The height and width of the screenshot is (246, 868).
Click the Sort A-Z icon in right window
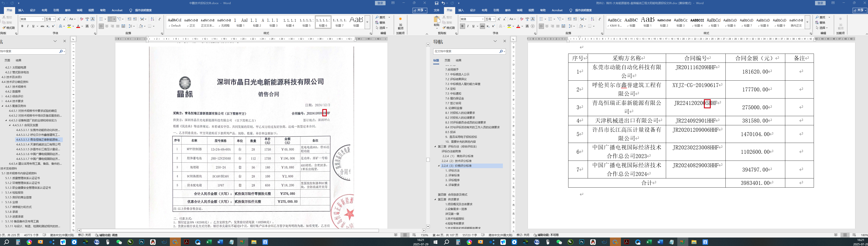pyautogui.click(x=593, y=19)
